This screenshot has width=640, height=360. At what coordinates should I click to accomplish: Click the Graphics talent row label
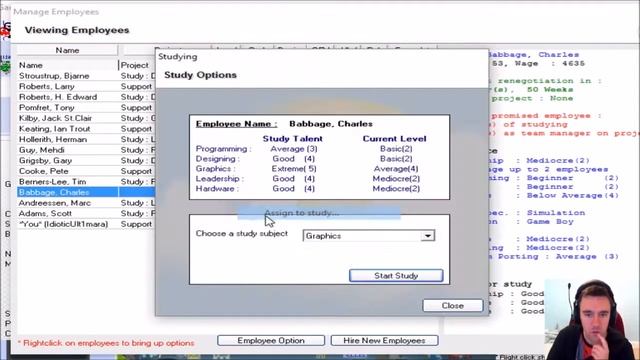216,169
